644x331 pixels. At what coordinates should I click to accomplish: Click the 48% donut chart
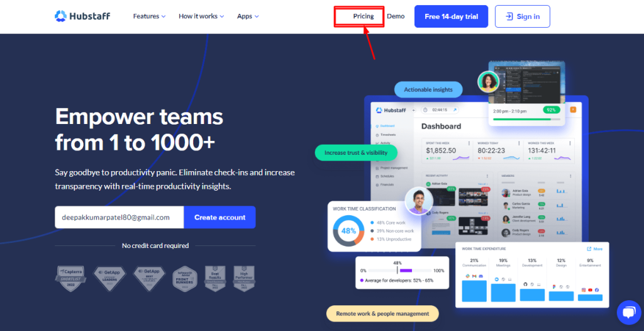tap(348, 231)
